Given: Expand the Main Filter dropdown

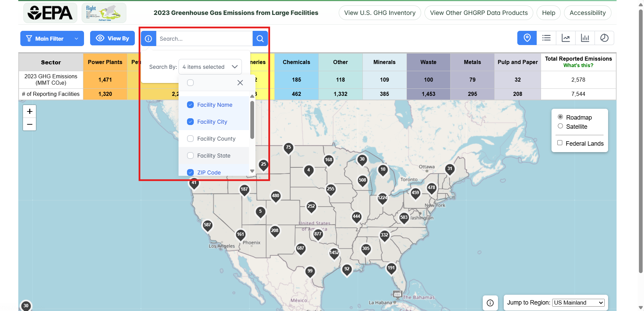Looking at the screenshot, I should (51, 38).
